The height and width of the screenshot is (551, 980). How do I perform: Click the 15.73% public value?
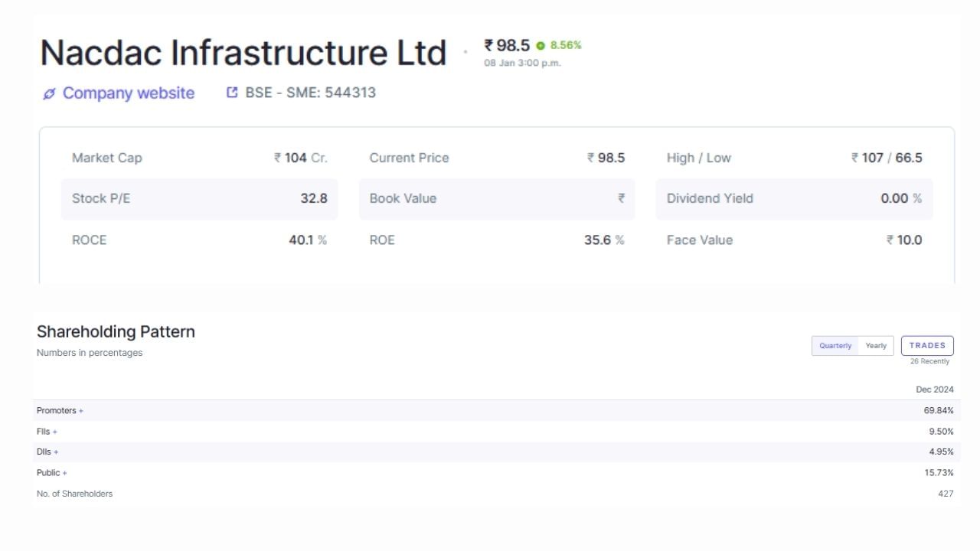tap(939, 473)
